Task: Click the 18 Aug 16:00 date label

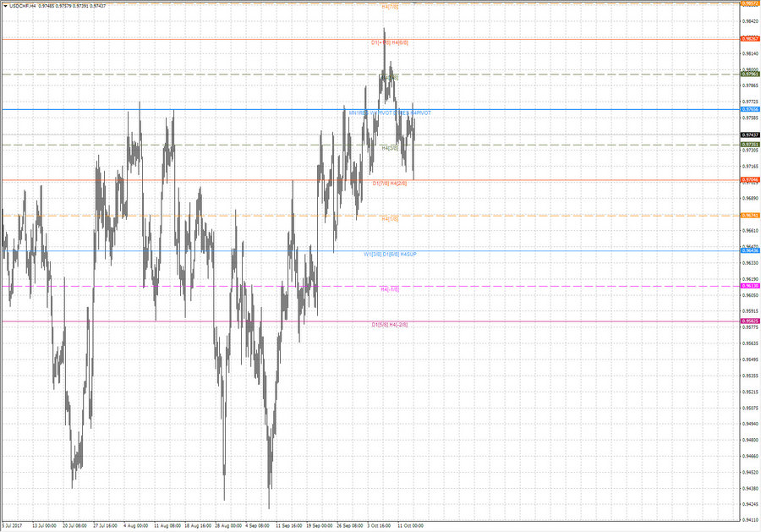Action: pos(198,526)
